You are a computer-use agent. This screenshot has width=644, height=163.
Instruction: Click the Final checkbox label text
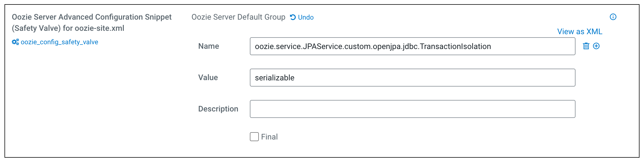(269, 137)
